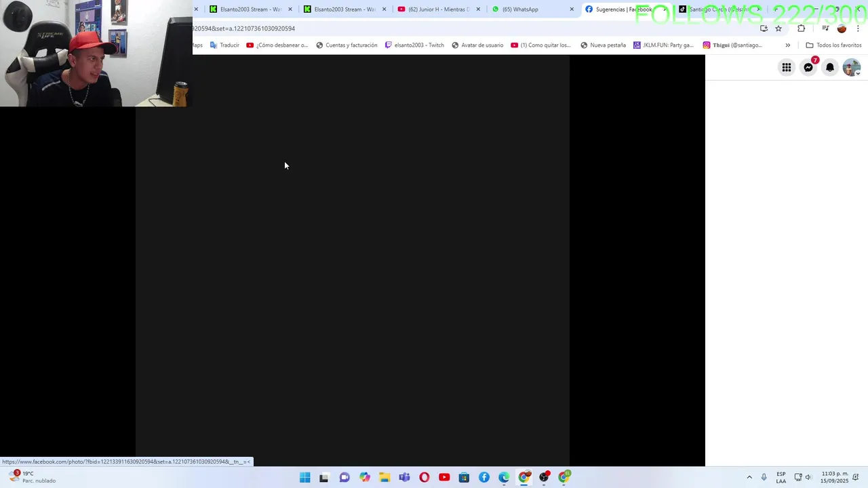Open Nueva pestaña bookmark
This screenshot has height=488, width=868.
[x=603, y=45]
